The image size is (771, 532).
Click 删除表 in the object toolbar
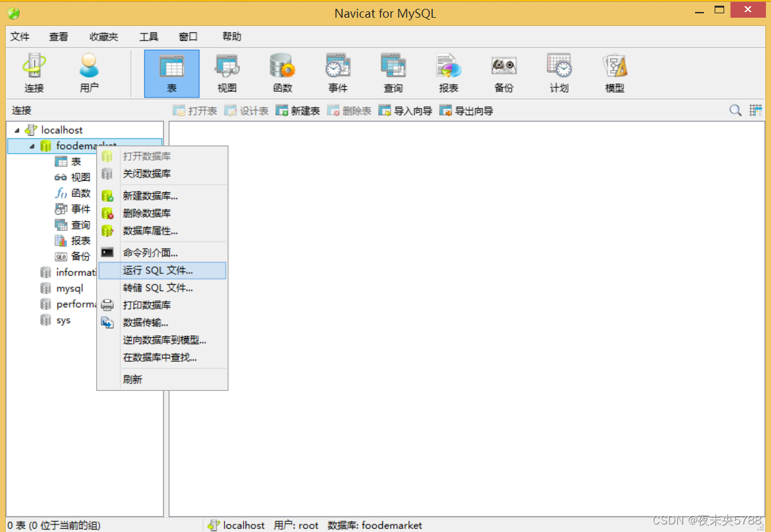coord(349,111)
